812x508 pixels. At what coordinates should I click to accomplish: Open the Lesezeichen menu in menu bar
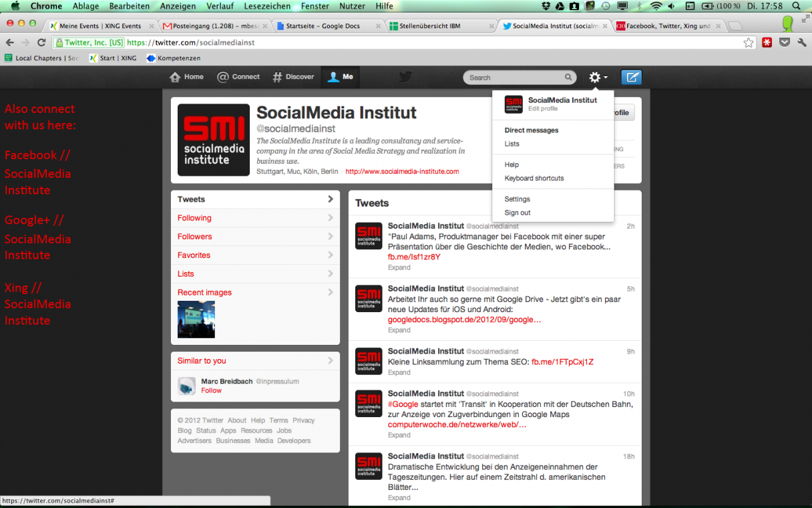pyautogui.click(x=267, y=6)
